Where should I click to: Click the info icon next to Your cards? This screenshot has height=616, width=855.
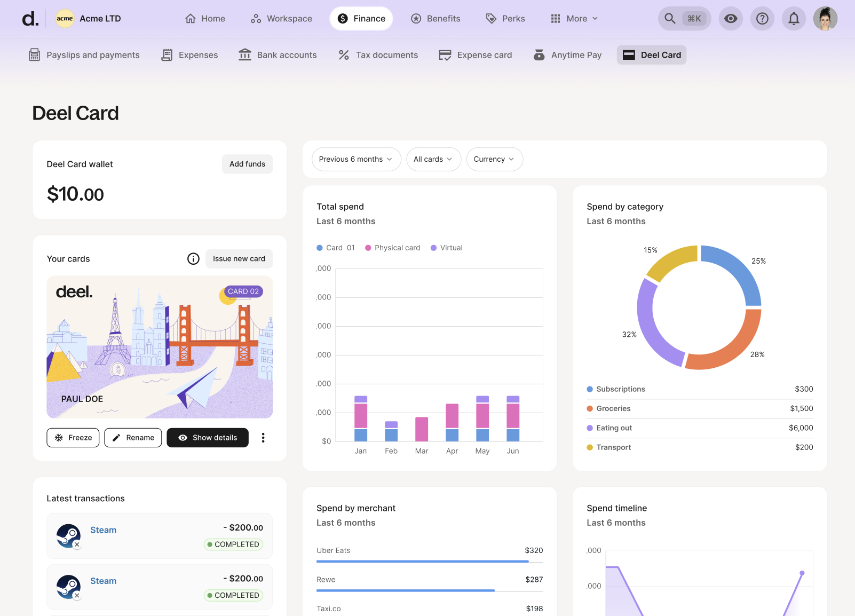pyautogui.click(x=193, y=258)
